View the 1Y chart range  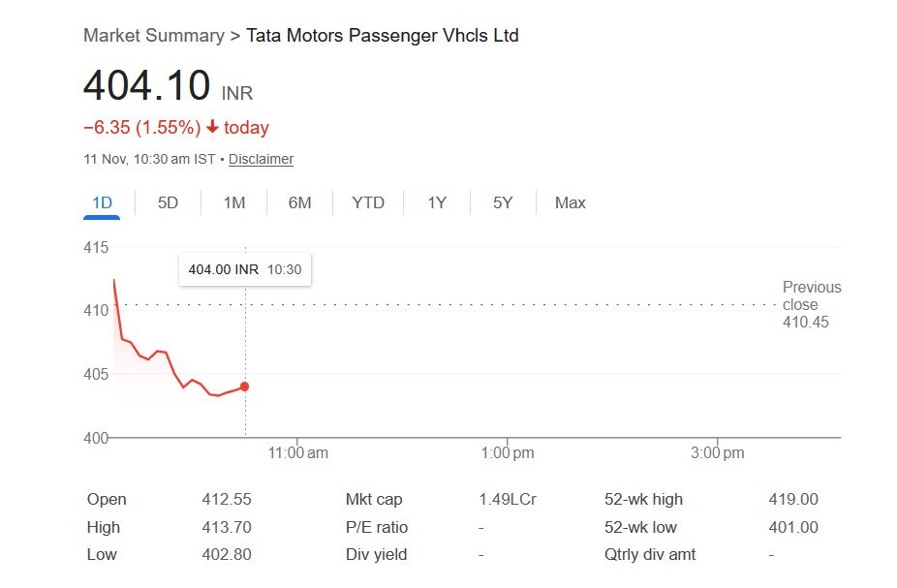437,202
